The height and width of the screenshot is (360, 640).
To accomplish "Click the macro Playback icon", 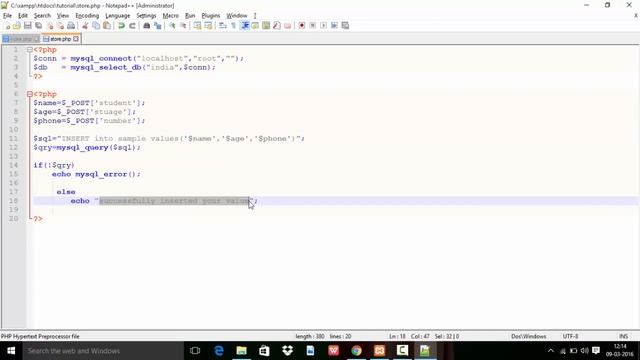I will click(x=323, y=26).
